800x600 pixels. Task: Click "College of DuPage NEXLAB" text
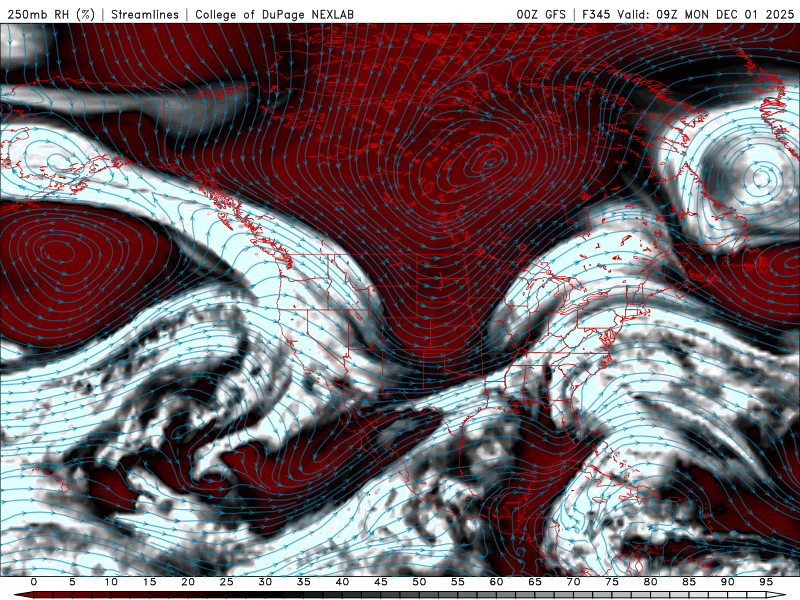coord(274,14)
